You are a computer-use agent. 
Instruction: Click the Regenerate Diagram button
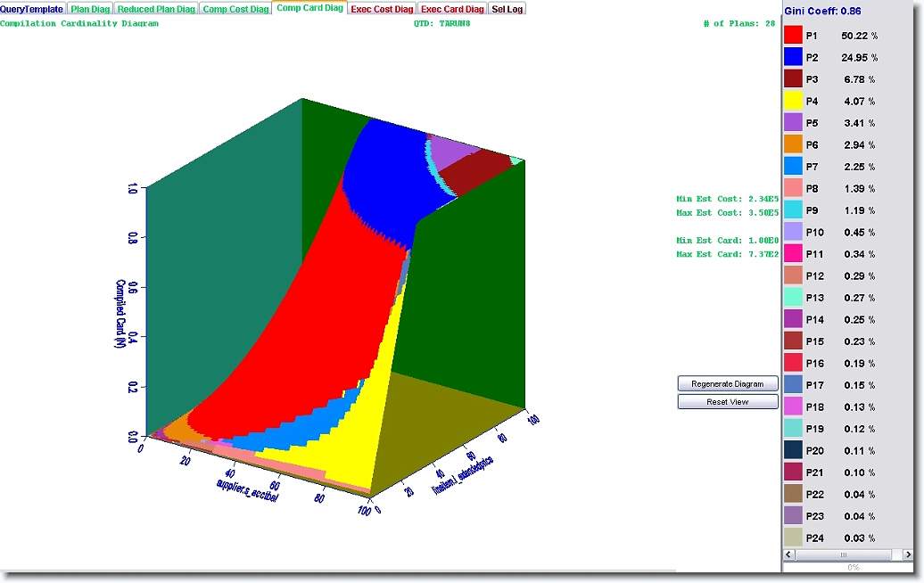pos(728,384)
